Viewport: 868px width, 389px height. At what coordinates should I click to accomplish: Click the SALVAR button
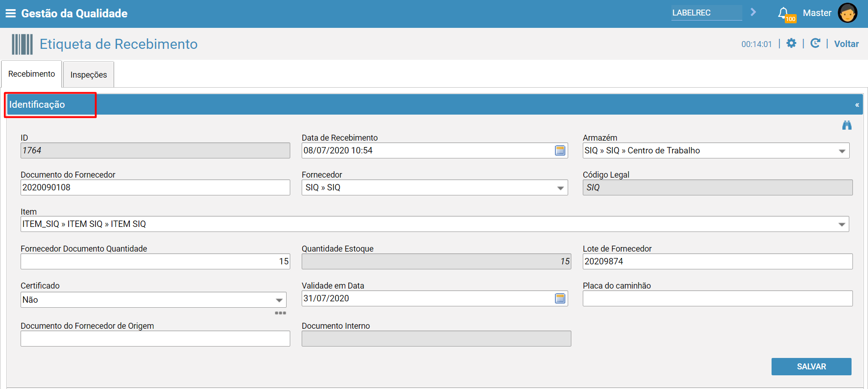point(811,367)
